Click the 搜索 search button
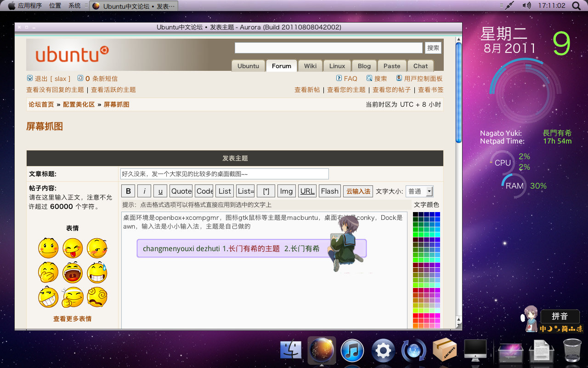 pyautogui.click(x=433, y=48)
